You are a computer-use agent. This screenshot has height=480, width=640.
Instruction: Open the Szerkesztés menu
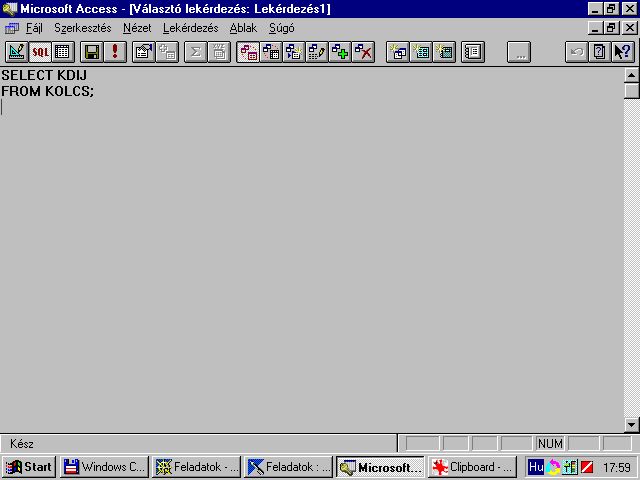coord(83,28)
